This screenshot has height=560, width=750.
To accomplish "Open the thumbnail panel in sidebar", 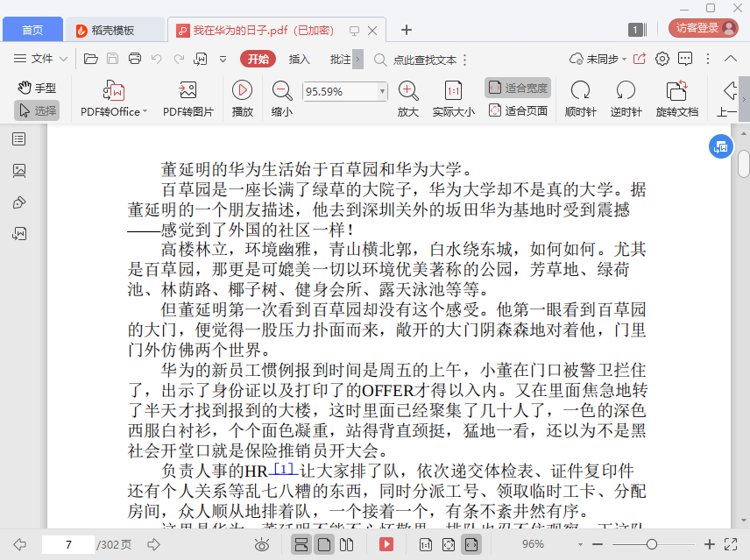I will [x=19, y=171].
